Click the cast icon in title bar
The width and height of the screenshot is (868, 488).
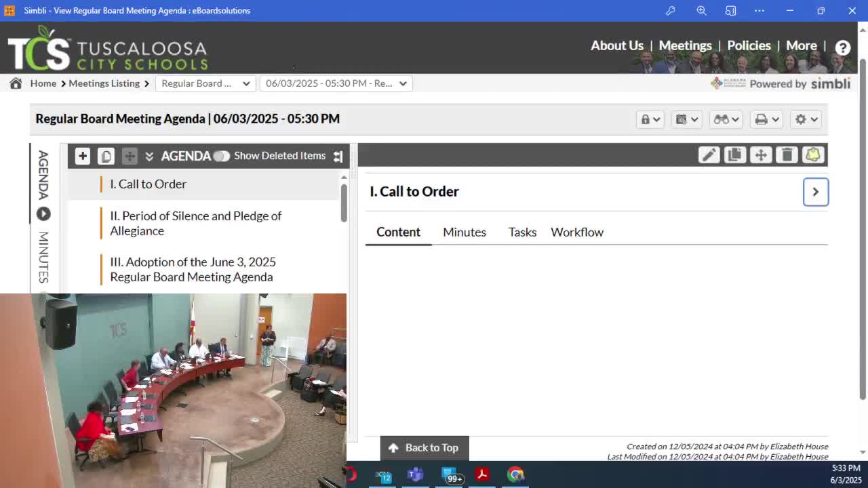point(730,11)
